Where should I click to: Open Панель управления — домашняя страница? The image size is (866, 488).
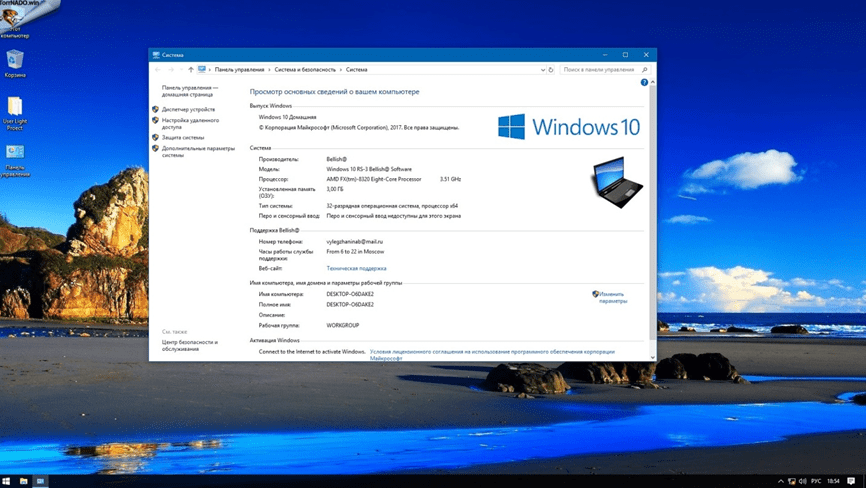click(x=189, y=91)
